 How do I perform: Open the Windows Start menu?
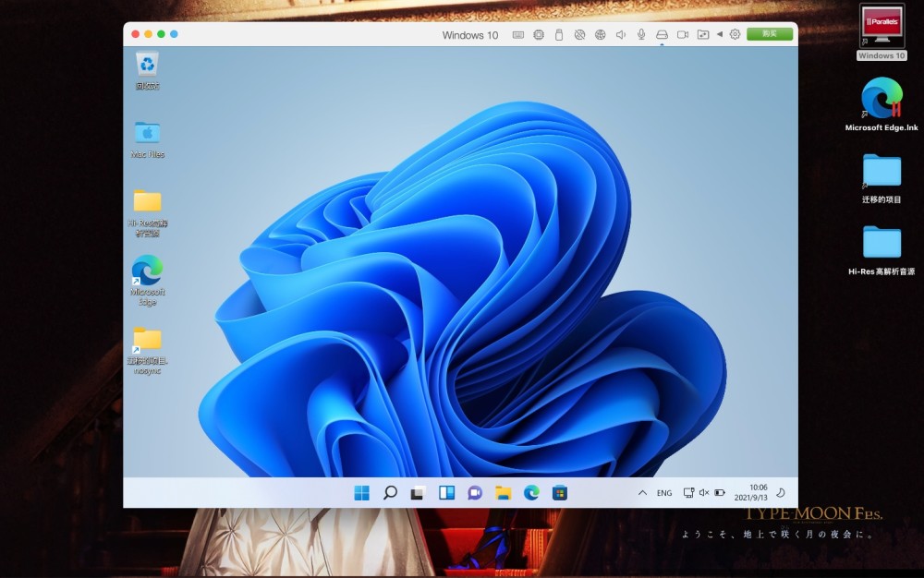[361, 493]
